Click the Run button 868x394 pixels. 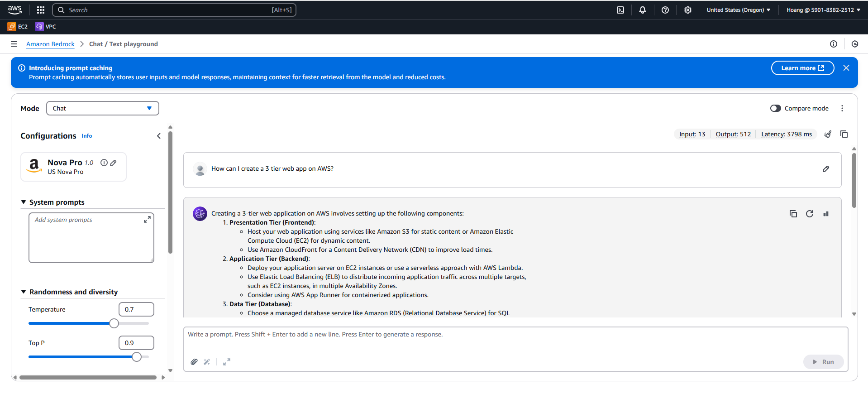(823, 362)
